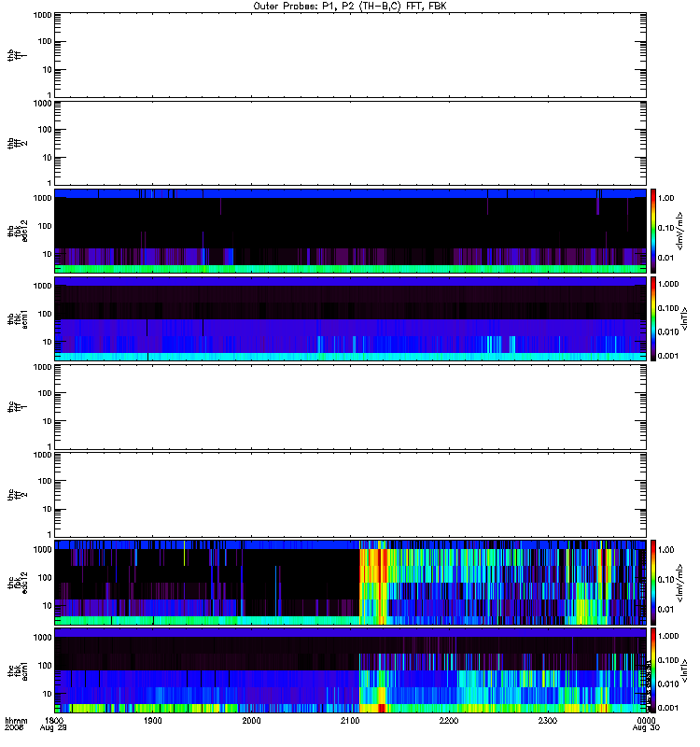Viewport: 700px width, 747px height.
Task: Click the '1000' y-tick of thb fff 1 panel
Action: tap(42, 15)
